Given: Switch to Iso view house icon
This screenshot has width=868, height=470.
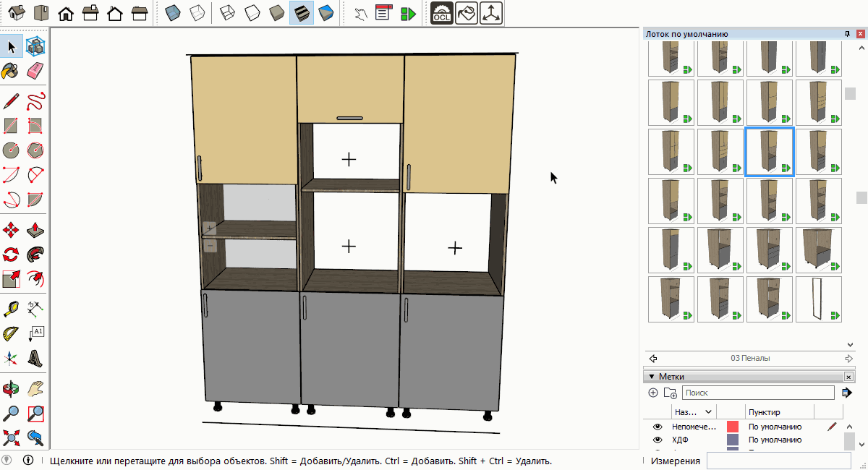Looking at the screenshot, I should (17, 13).
